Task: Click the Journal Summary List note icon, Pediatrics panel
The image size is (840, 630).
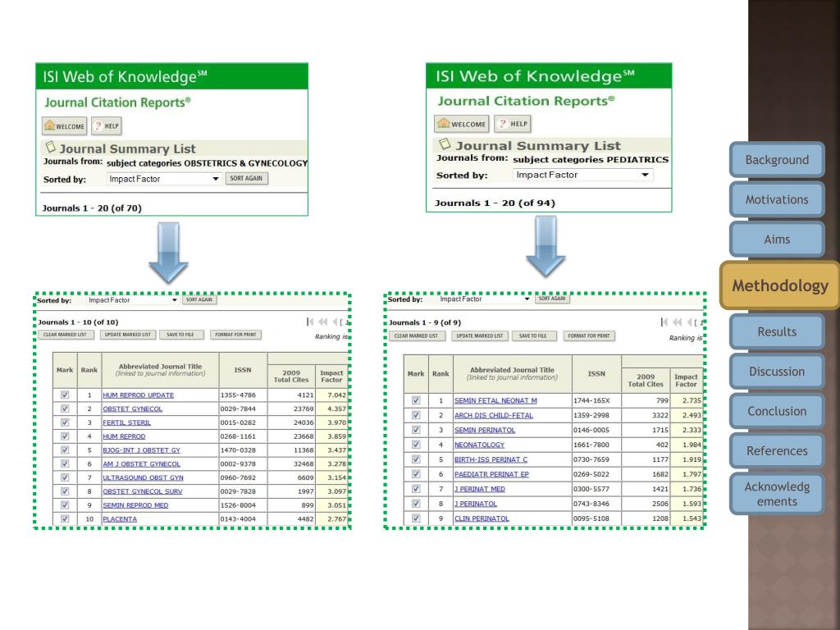Action: 444,144
